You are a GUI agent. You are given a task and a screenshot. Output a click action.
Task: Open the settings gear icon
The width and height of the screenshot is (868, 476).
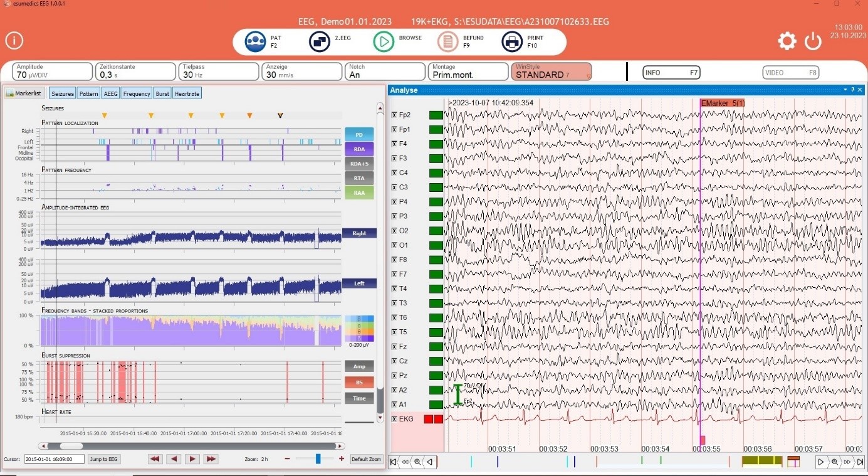point(787,40)
